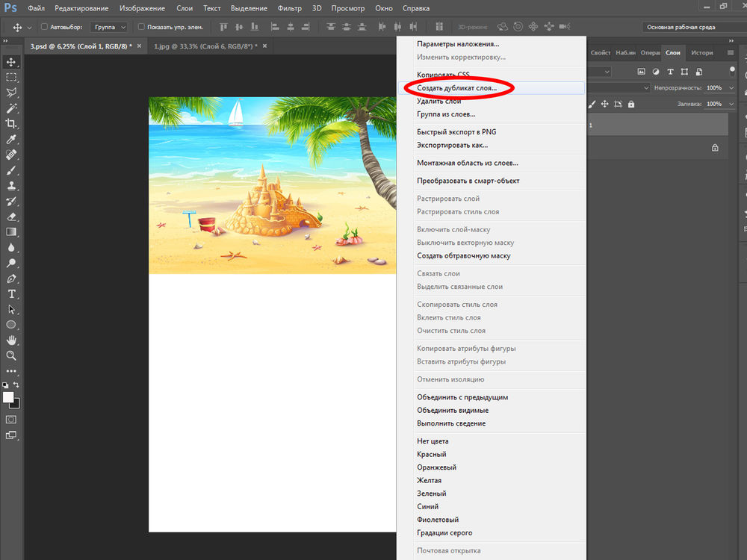747x560 pixels.
Task: Choose Создать дубликат слоя from context menu
Action: tap(456, 88)
